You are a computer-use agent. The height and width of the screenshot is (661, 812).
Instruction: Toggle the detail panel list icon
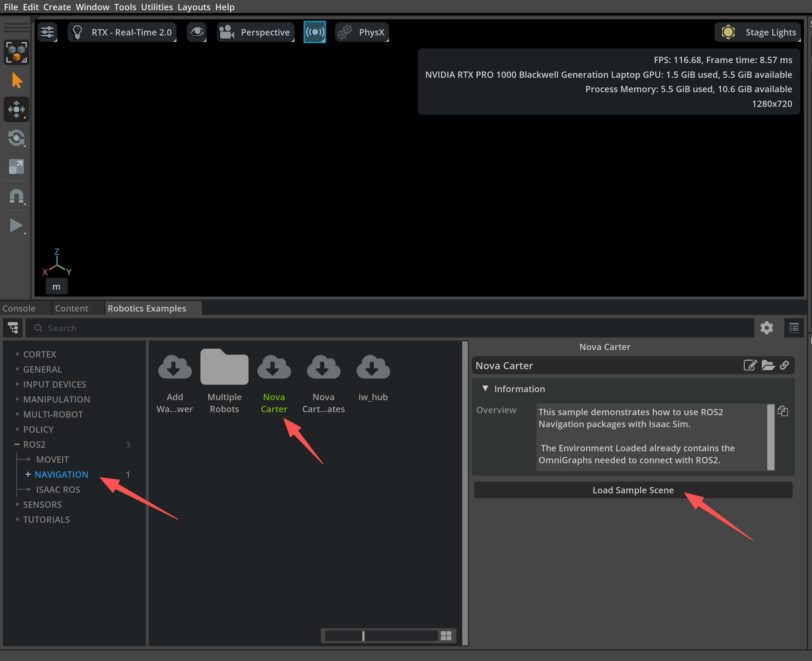[794, 328]
